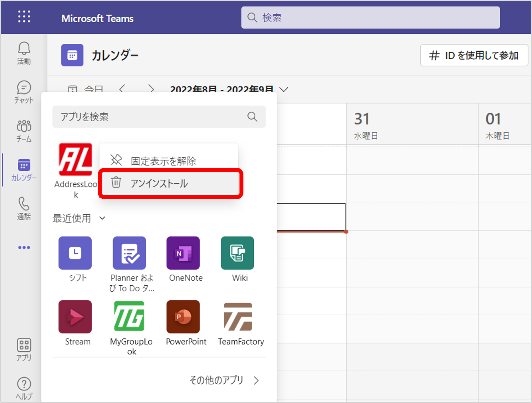
Task: Click the Calendar (カレンダー) page title
Action: click(115, 56)
